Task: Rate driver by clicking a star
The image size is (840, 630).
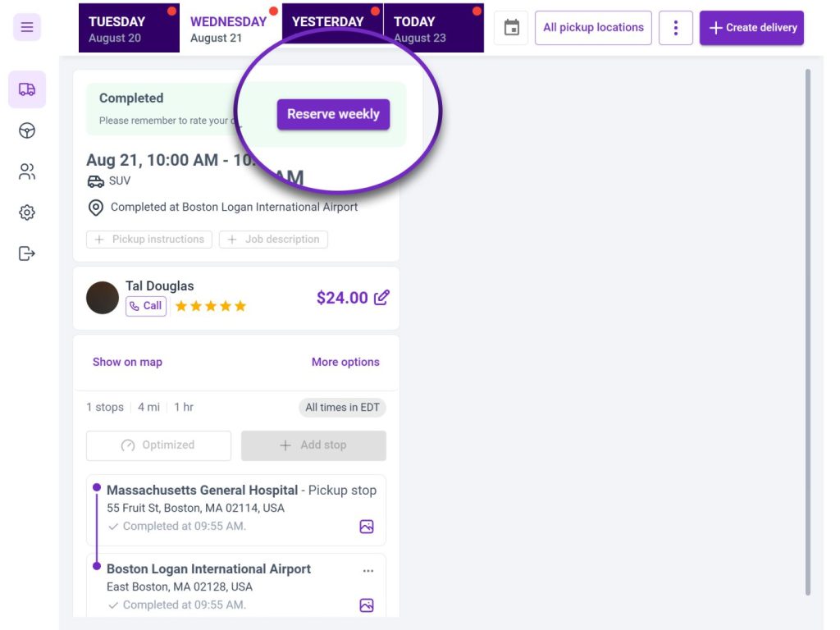Action: point(210,305)
